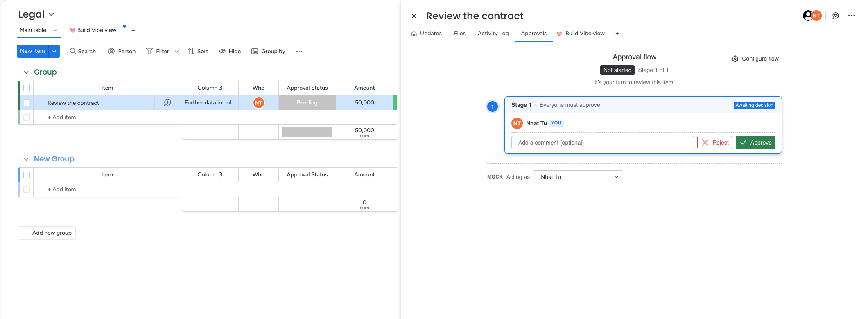Image resolution: width=868 pixels, height=319 pixels.
Task: Add a new tab to the item panel
Action: click(617, 34)
